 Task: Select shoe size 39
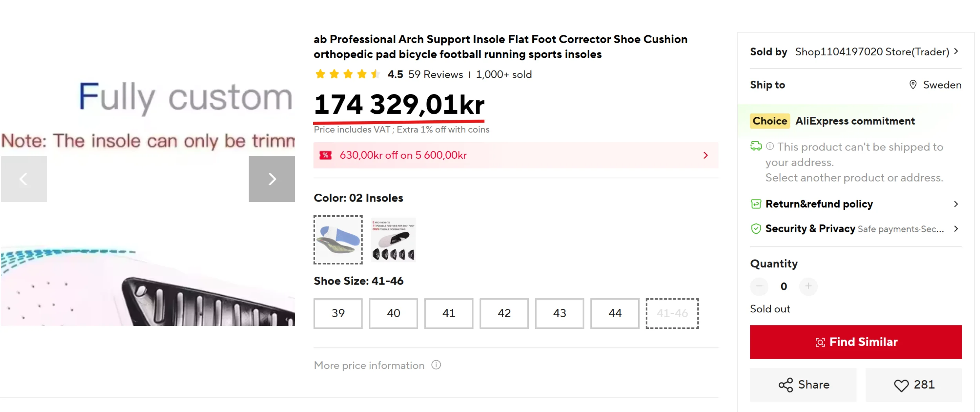[338, 313]
